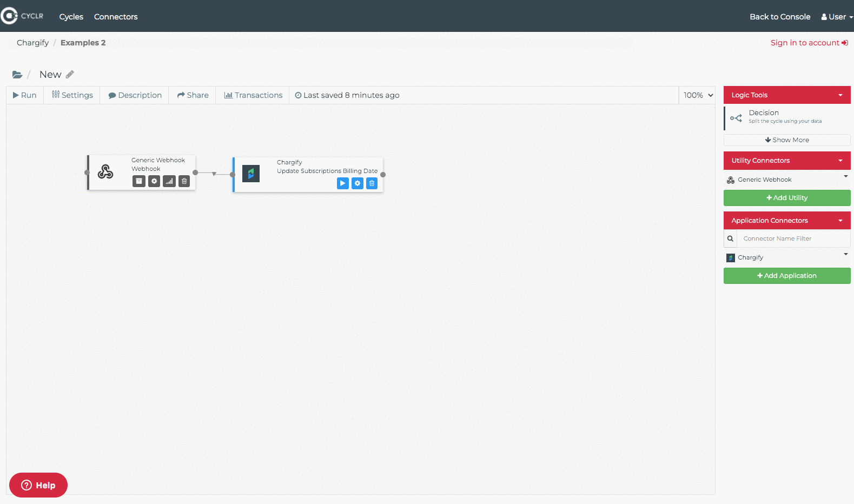This screenshot has width=854, height=504.
Task: Click the Cyclr logo
Action: point(22,16)
